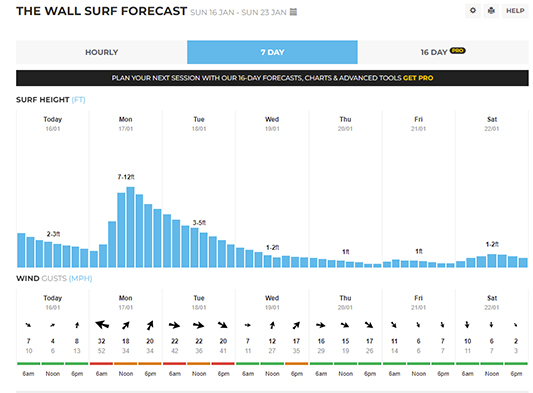Open the settings gear icon
The width and height of the screenshot is (533, 393).
point(473,11)
